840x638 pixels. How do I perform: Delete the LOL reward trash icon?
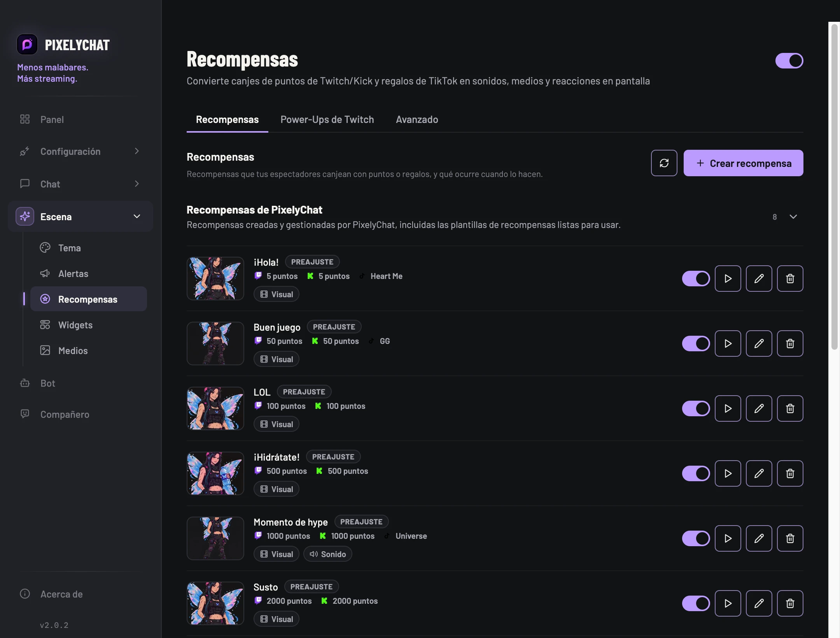790,408
